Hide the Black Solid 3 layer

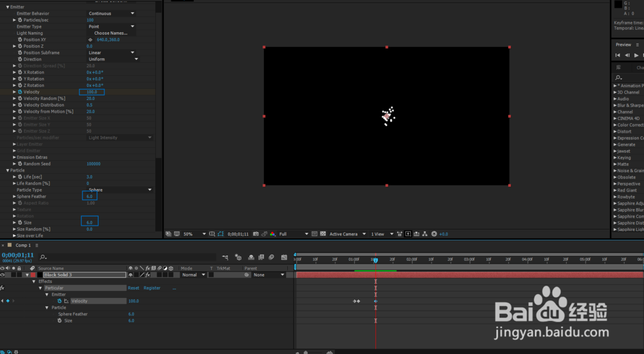[x=3, y=275]
